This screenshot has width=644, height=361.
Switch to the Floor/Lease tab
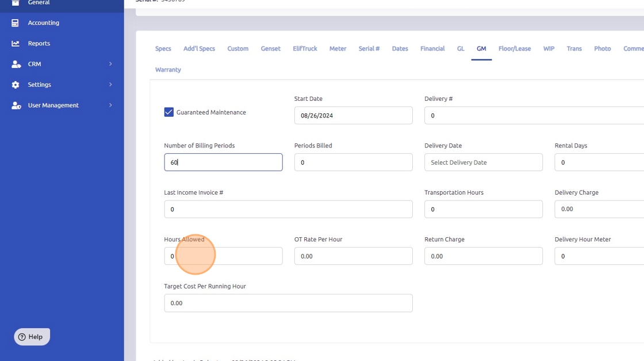tap(515, 49)
